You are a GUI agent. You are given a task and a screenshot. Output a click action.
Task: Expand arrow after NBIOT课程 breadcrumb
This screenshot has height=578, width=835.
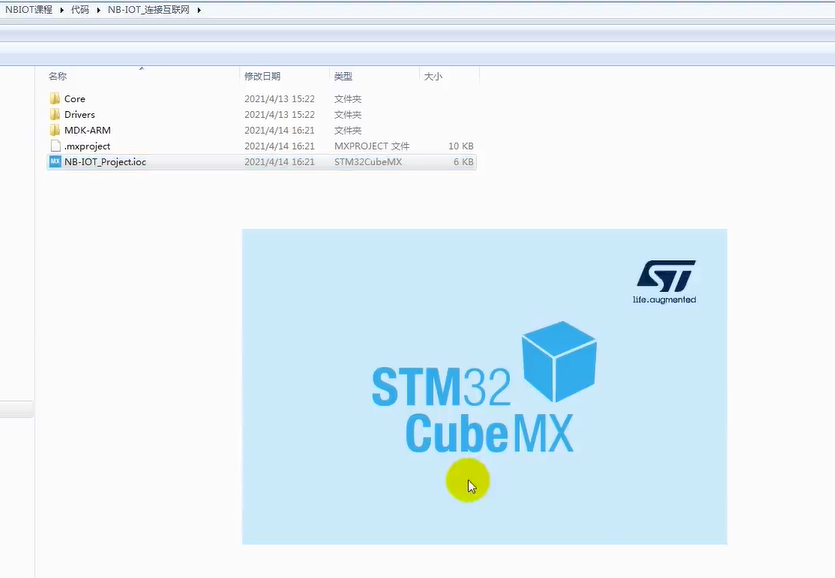[62, 10]
